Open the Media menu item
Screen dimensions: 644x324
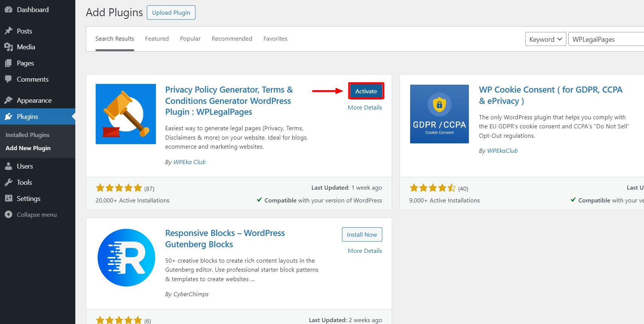[38, 47]
